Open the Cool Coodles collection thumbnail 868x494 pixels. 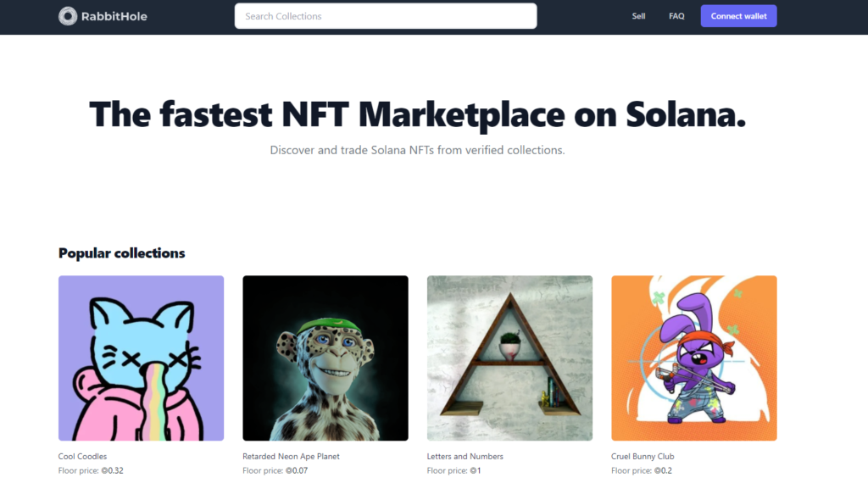coord(141,358)
